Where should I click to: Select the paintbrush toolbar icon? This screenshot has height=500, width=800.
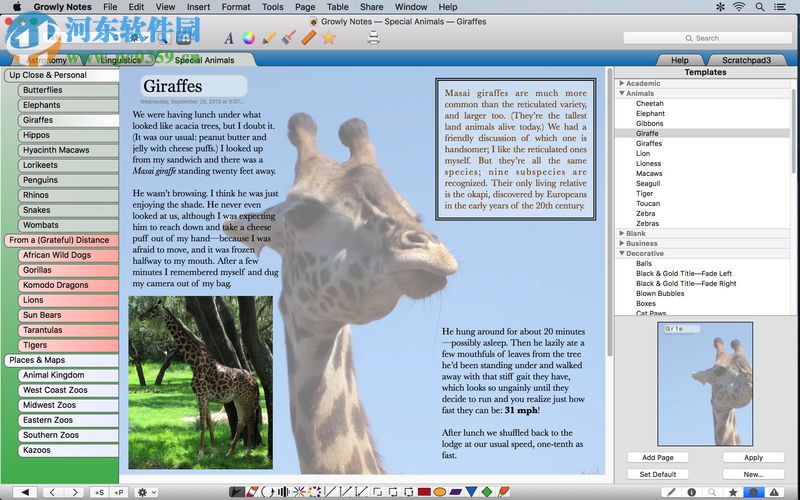[289, 38]
